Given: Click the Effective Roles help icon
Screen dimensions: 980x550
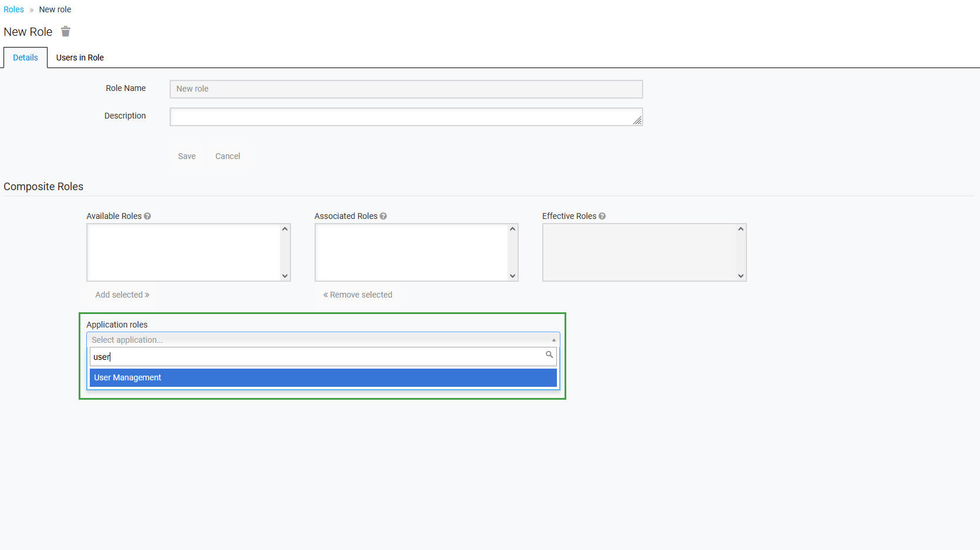Looking at the screenshot, I should pos(602,216).
